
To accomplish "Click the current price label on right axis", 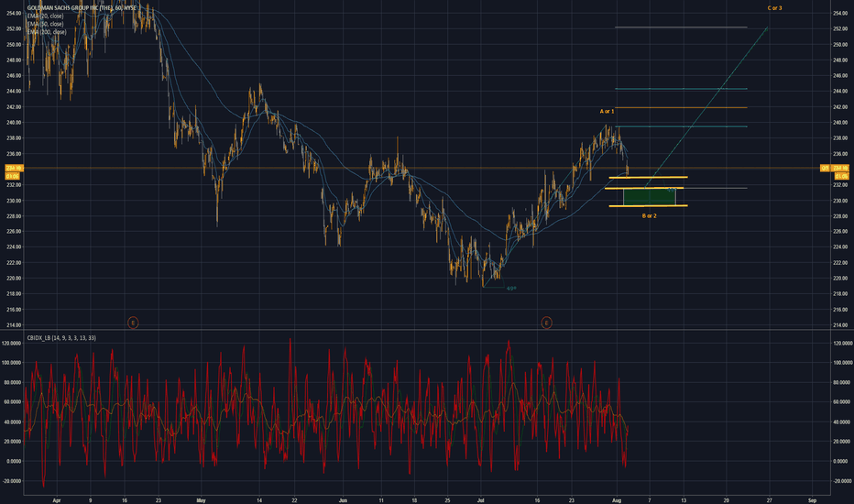I will tap(841, 168).
